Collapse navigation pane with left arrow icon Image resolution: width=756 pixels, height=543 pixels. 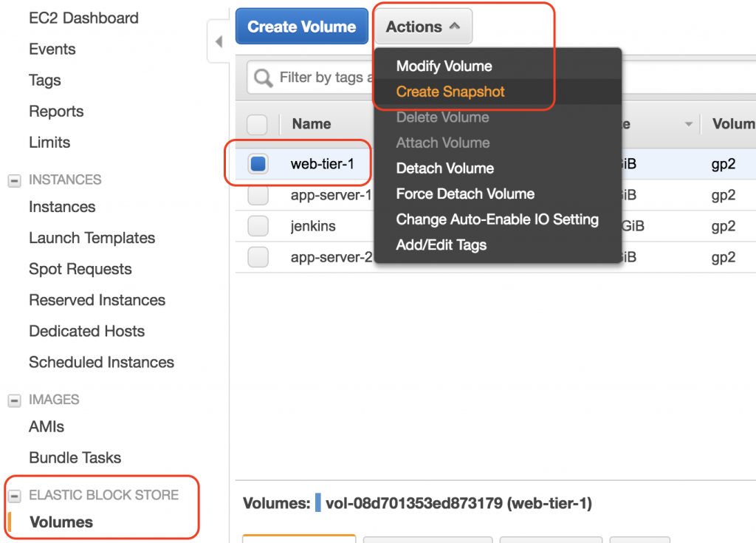tap(218, 41)
